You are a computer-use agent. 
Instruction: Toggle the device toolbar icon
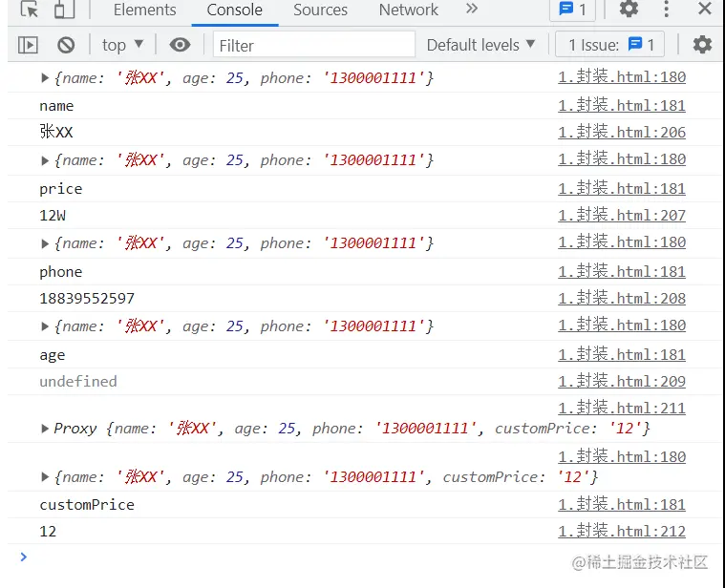click(64, 10)
